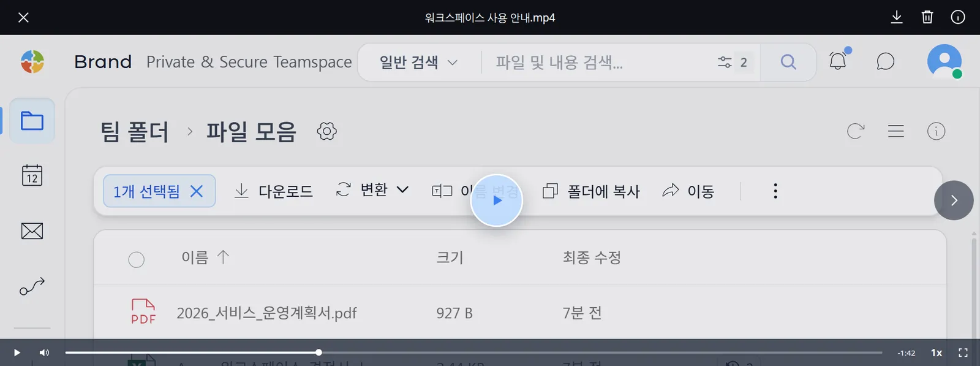Click the 다운로드 toolbar button
This screenshot has height=366, width=980.
273,191
